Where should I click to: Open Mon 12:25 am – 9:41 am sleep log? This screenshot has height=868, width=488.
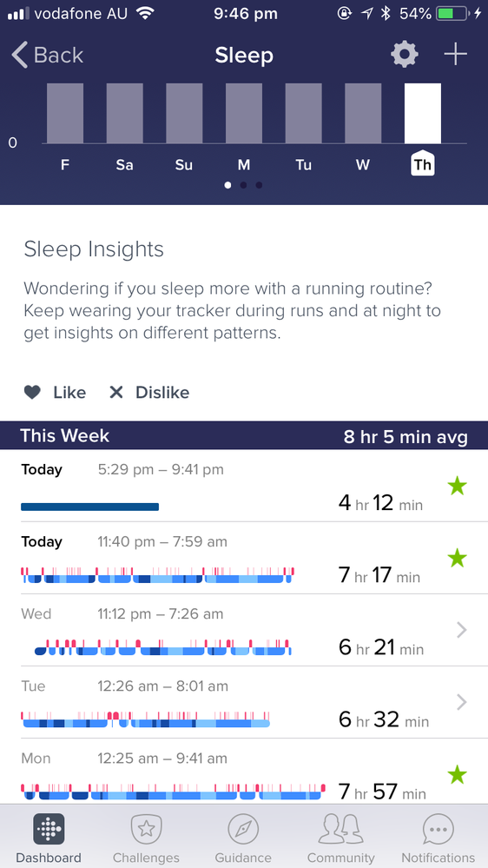pos(244,774)
